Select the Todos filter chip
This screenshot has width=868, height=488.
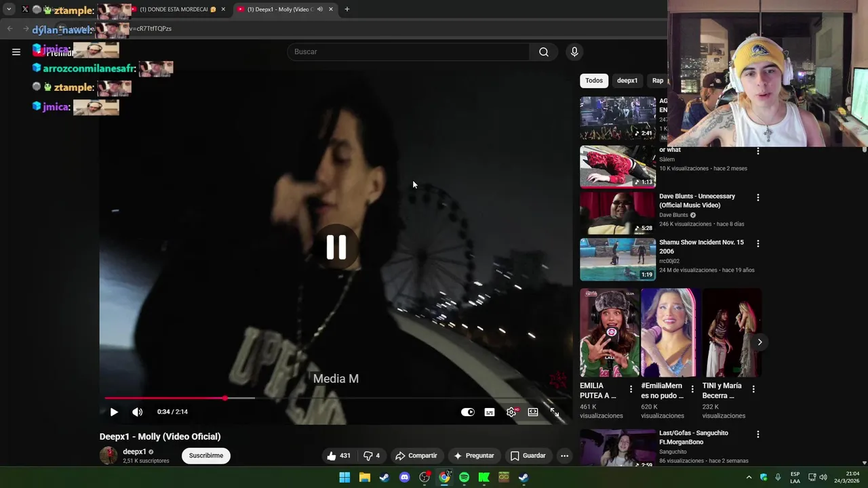(594, 81)
